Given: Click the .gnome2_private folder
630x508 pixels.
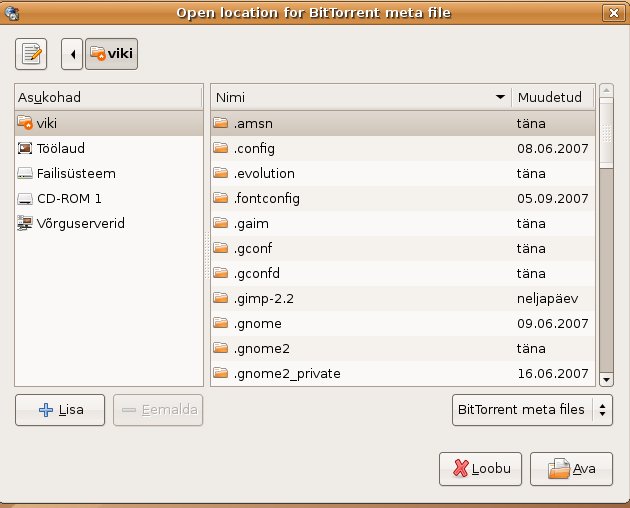Looking at the screenshot, I should [286, 373].
